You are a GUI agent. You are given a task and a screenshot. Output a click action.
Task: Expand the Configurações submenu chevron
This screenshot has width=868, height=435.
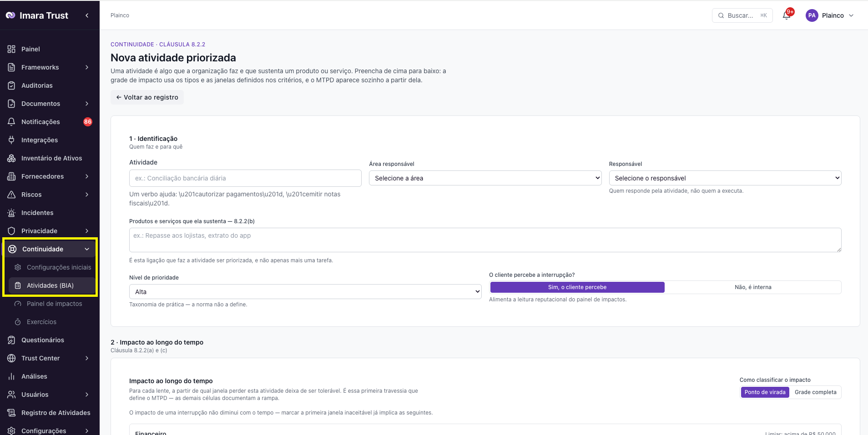pyautogui.click(x=87, y=430)
